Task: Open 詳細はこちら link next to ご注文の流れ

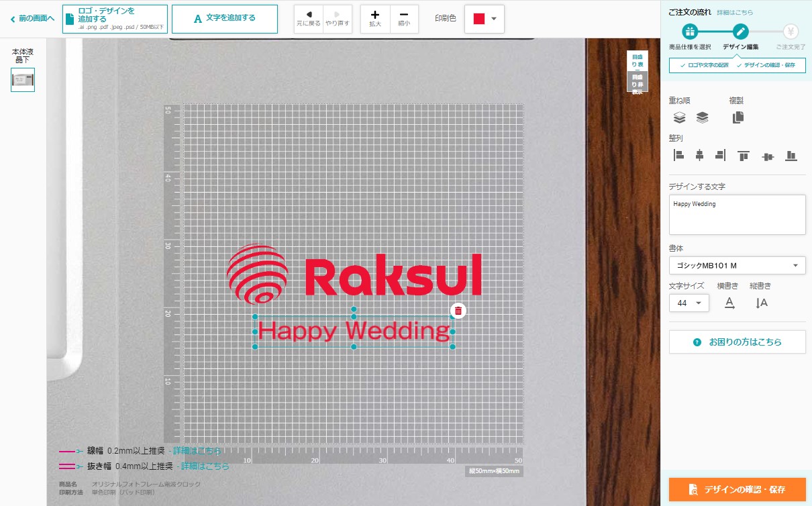Action: pos(735,13)
